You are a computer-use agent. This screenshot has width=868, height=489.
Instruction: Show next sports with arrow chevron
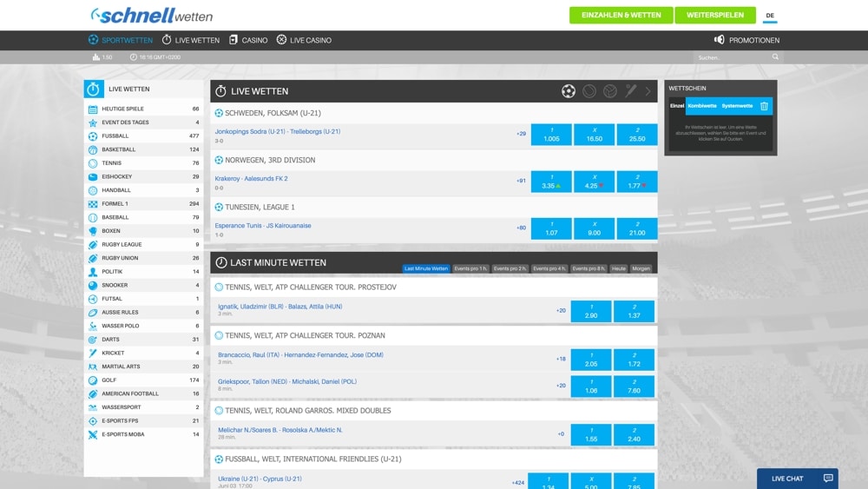[648, 91]
